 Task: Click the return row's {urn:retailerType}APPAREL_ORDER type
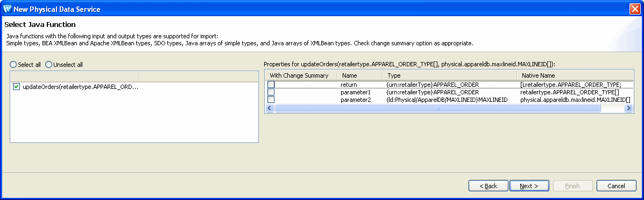point(433,85)
